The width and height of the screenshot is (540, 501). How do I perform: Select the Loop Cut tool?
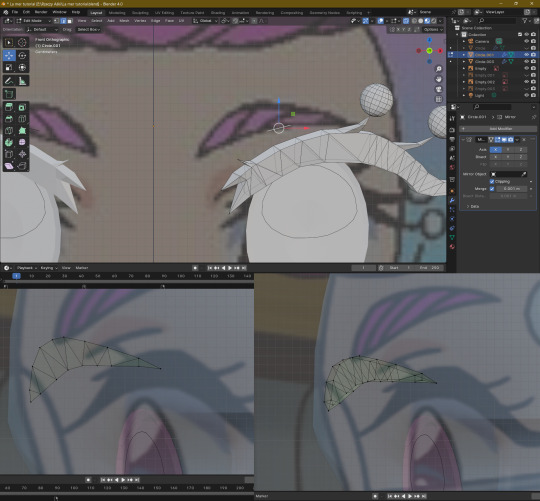(22, 119)
